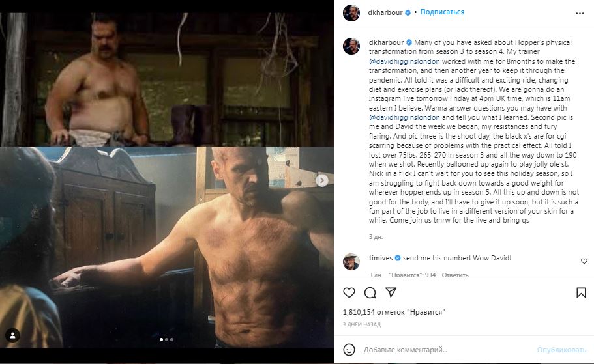Click the verified badge next to header dkharbour
Viewport: 594px width, 364px height.
(x=408, y=12)
